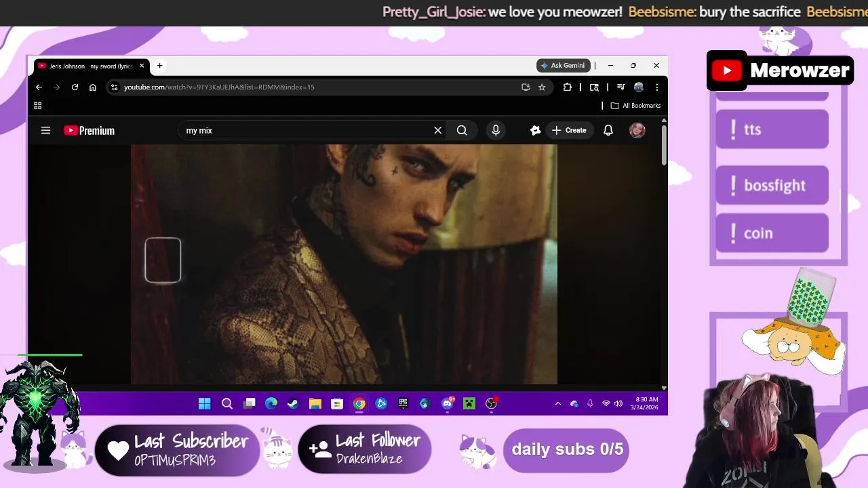868x488 pixels.
Task: Open the YouTube guide hamburger menu
Action: pos(45,130)
